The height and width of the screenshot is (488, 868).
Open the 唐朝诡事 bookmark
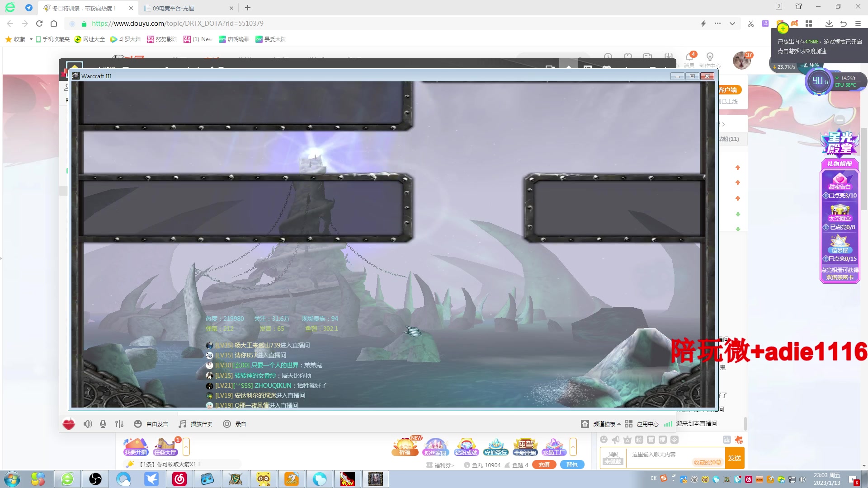[234, 39]
